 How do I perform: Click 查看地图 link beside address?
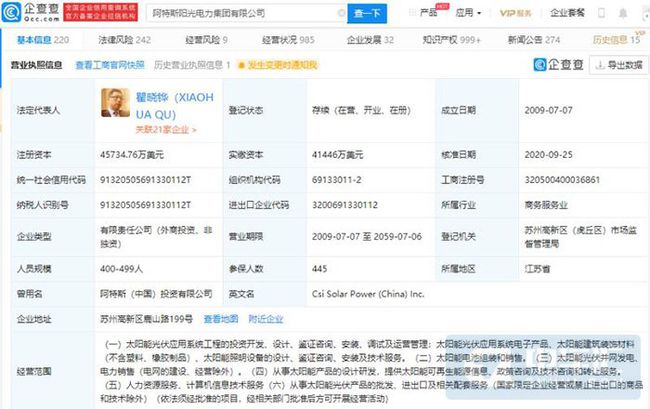pyautogui.click(x=221, y=319)
